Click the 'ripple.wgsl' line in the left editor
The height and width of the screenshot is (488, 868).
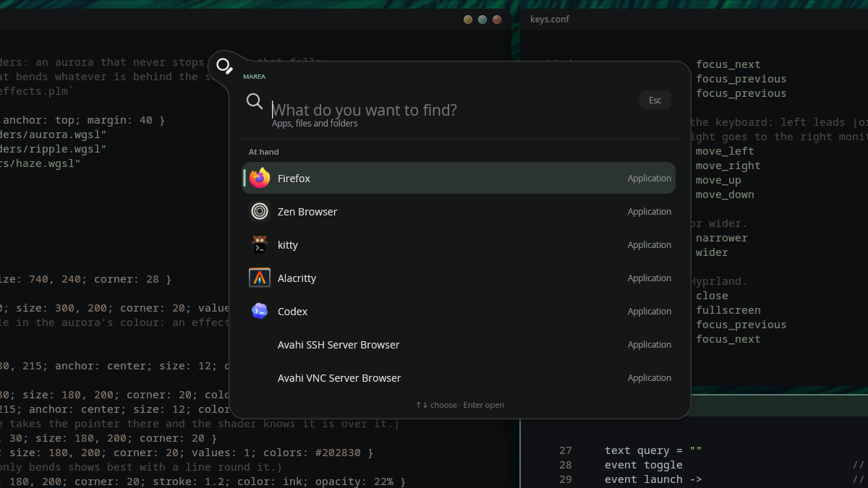pos(54,149)
